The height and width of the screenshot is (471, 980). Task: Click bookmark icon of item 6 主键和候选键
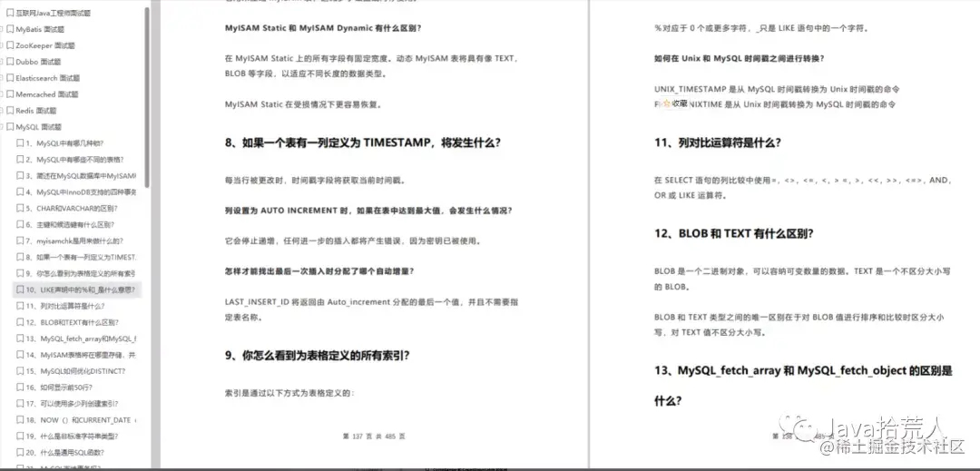20,224
